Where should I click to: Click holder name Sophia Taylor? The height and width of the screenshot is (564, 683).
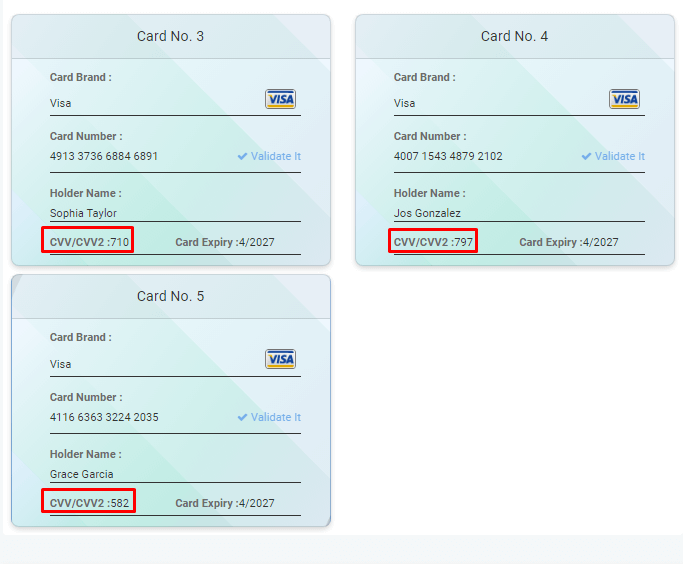click(x=83, y=213)
